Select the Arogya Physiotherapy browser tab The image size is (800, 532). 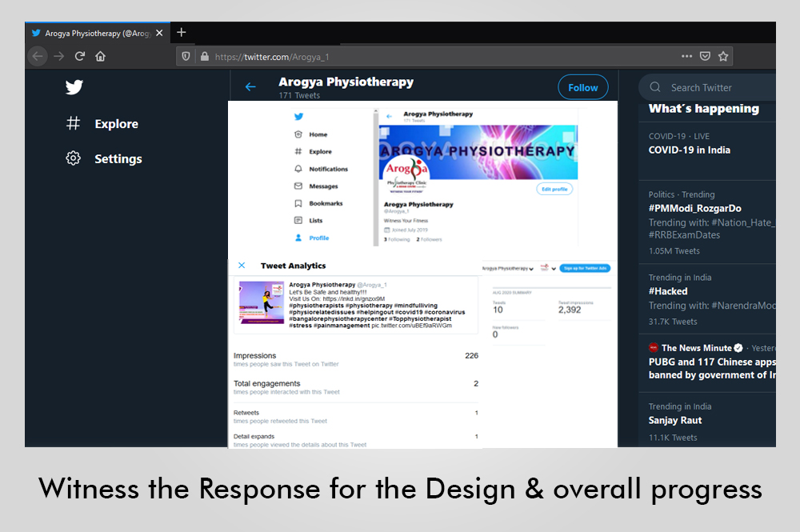(92, 34)
